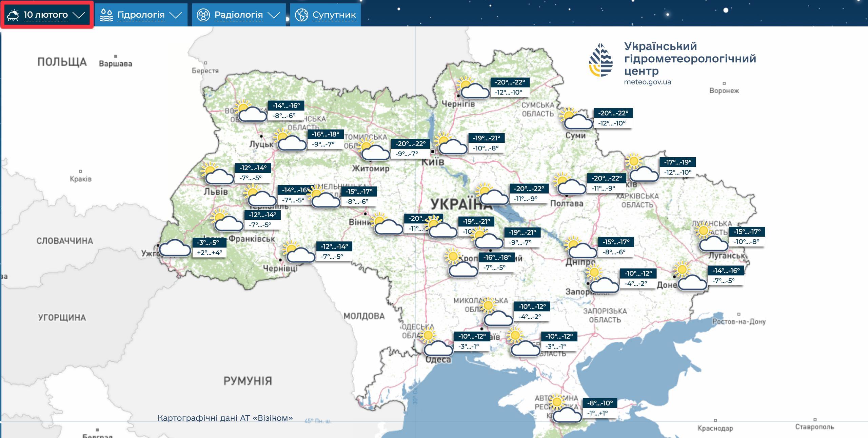Click the Картографічні дані АТ «Візіком» attribution
868x438 pixels.
[x=225, y=418]
